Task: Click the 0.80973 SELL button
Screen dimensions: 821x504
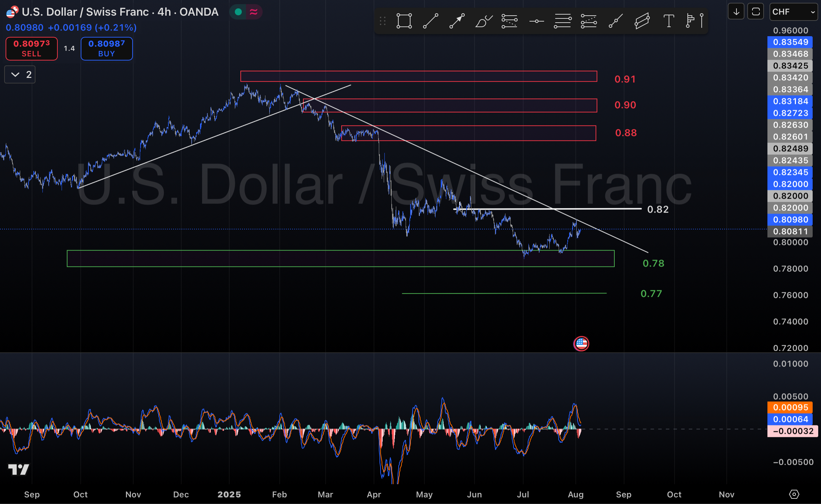Action: [32, 48]
